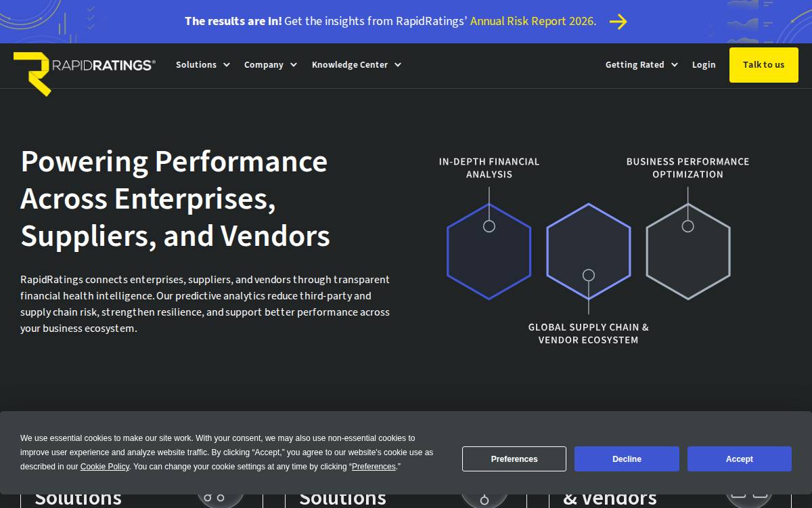Click the RapidRatings description paragraph
This screenshot has height=508, width=812.
(x=205, y=304)
